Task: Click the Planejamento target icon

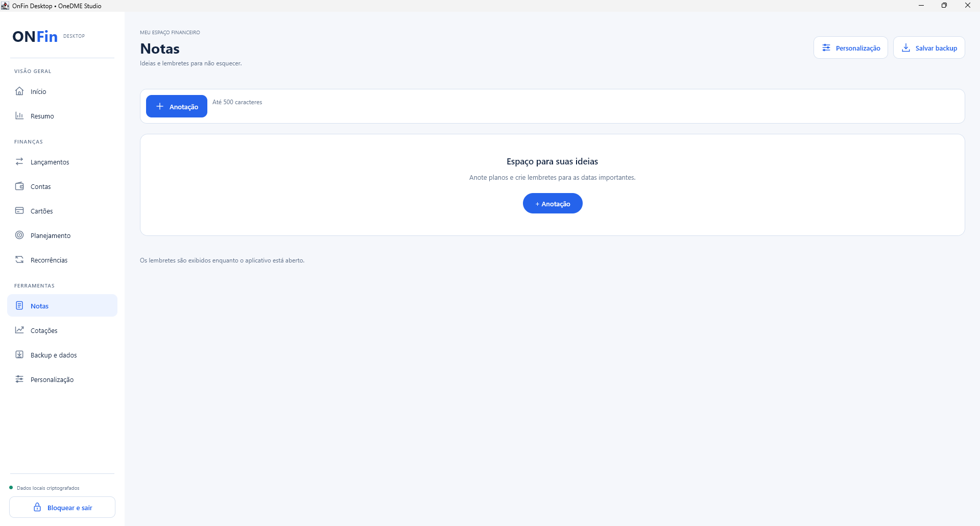Action: click(19, 235)
